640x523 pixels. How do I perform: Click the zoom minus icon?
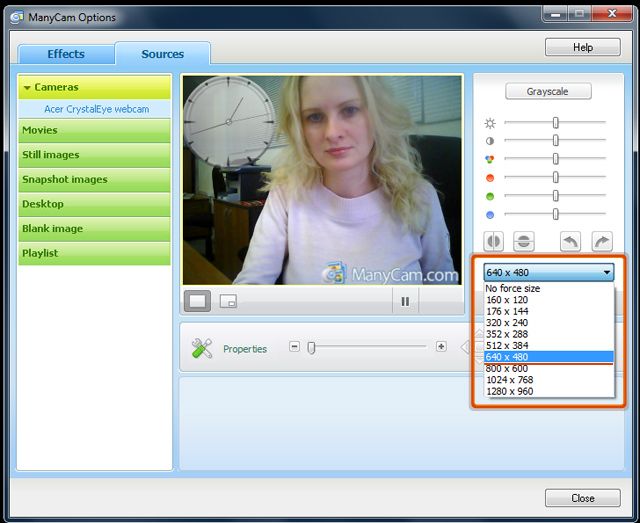(294, 347)
